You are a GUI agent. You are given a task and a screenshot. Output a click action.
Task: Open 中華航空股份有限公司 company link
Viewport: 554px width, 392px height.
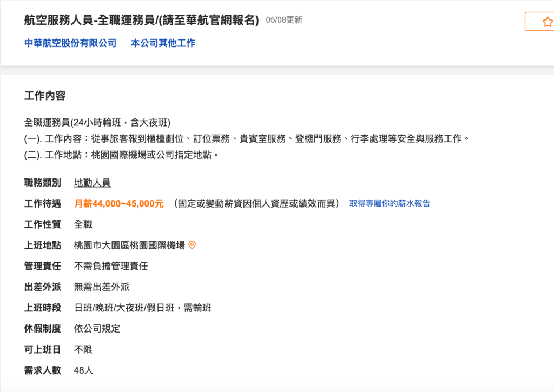click(x=70, y=43)
